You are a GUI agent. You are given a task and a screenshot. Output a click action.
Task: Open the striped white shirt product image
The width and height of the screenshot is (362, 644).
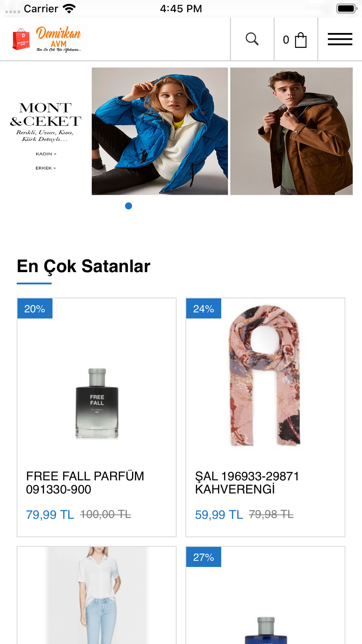coord(97,595)
